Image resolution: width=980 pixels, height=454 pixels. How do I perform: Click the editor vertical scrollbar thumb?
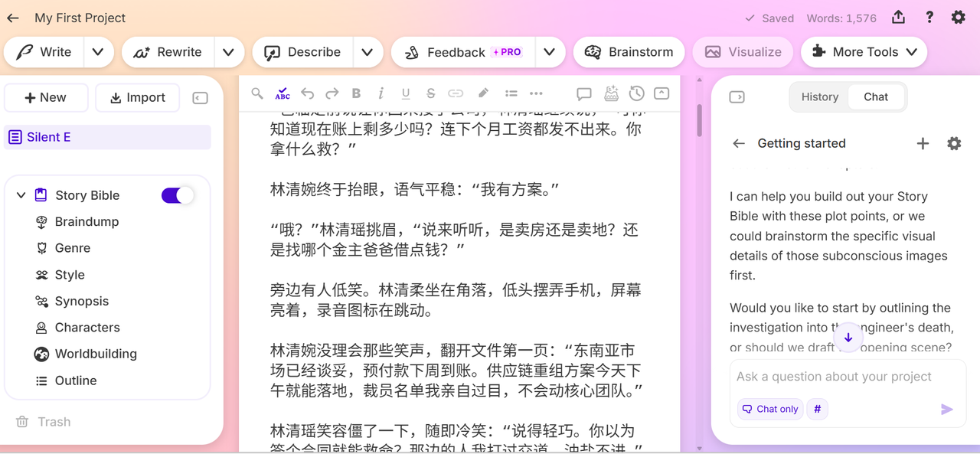pyautogui.click(x=699, y=119)
